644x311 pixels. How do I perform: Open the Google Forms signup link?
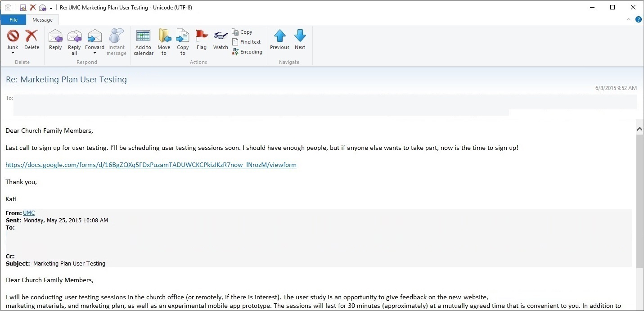[151, 165]
